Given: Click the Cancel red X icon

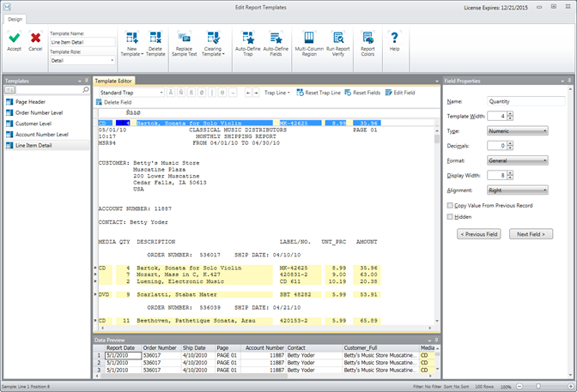Looking at the screenshot, I should [35, 39].
